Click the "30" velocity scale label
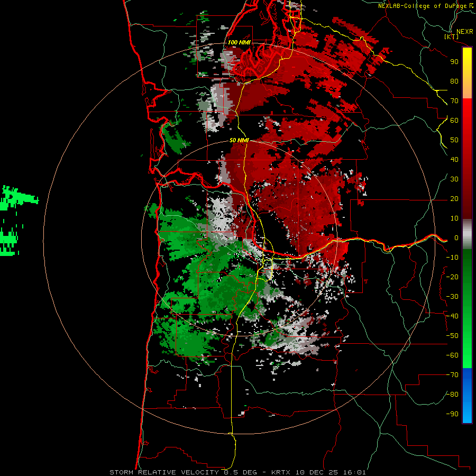Viewport: 476px width, 476px height. pos(454,179)
